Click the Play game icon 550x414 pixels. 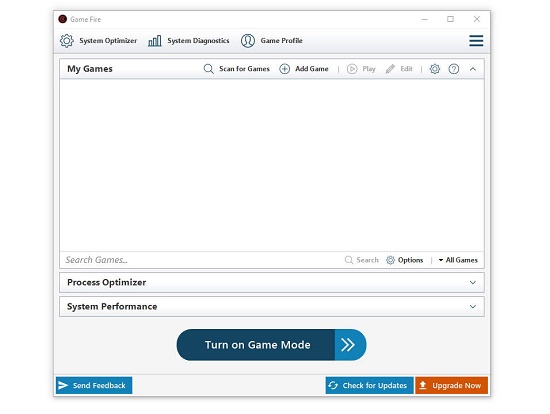(x=352, y=69)
